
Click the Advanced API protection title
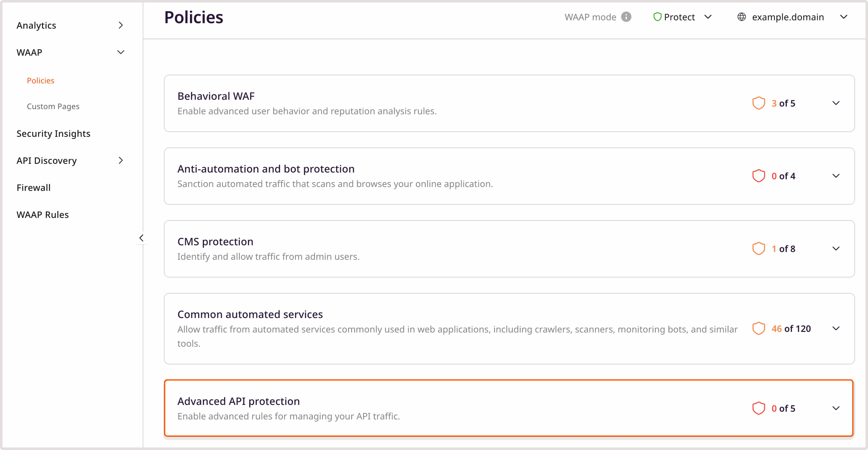coord(239,401)
